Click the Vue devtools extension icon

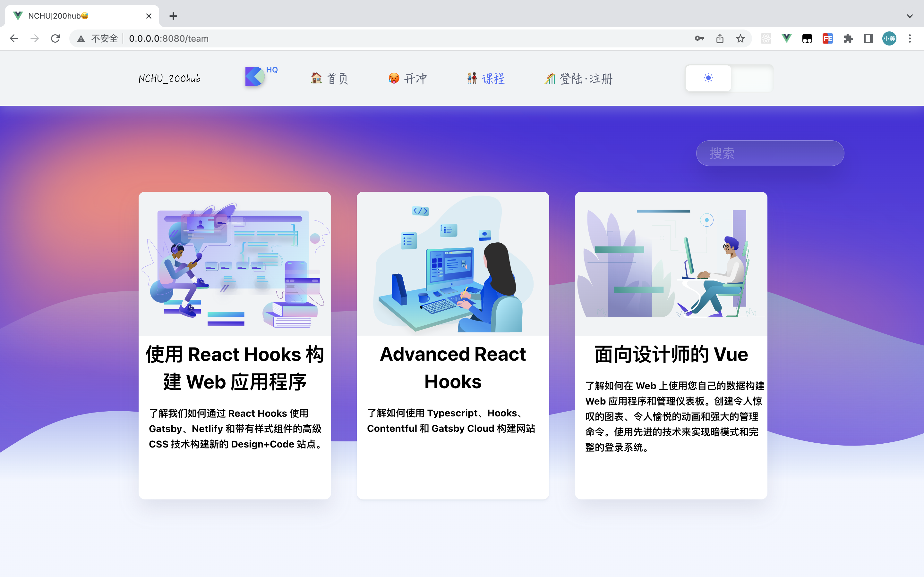[x=787, y=38]
